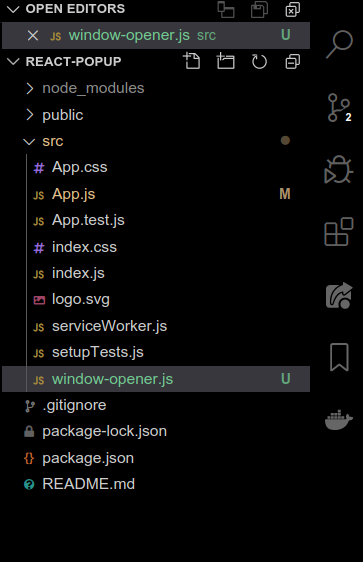Viewport: 363px width, 562px height.
Task: Open the Run and Debug view
Action: (x=339, y=170)
